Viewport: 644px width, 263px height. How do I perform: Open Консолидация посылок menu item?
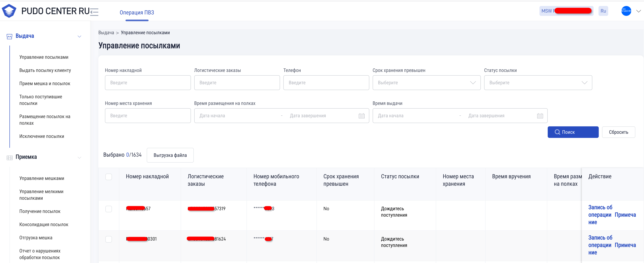click(x=44, y=225)
